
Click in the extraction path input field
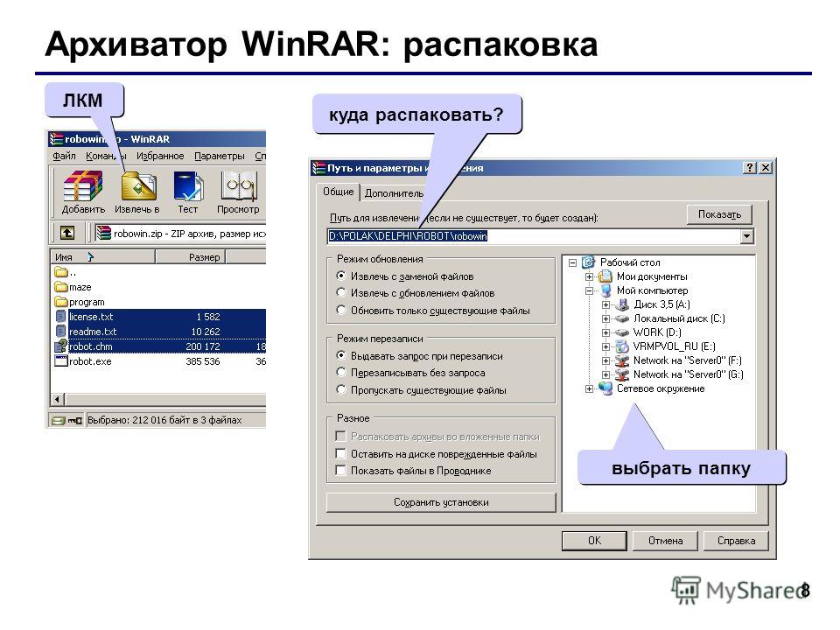(534, 236)
